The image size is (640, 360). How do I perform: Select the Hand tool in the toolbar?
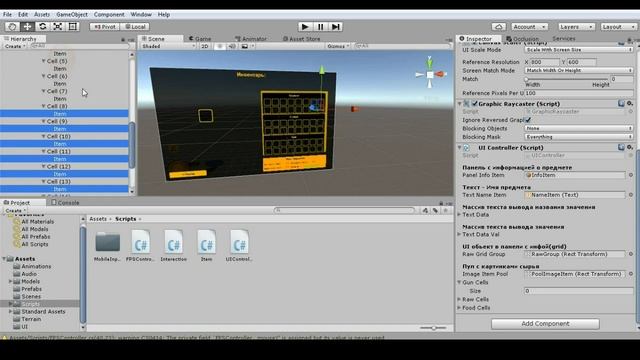(12, 27)
